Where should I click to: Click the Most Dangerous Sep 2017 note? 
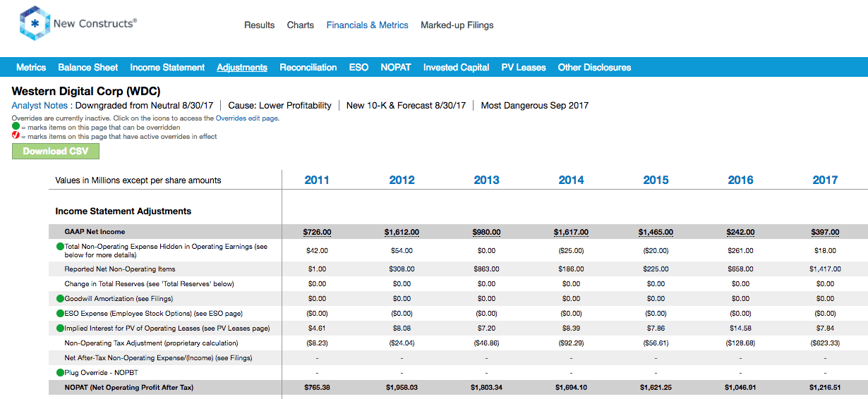point(535,106)
